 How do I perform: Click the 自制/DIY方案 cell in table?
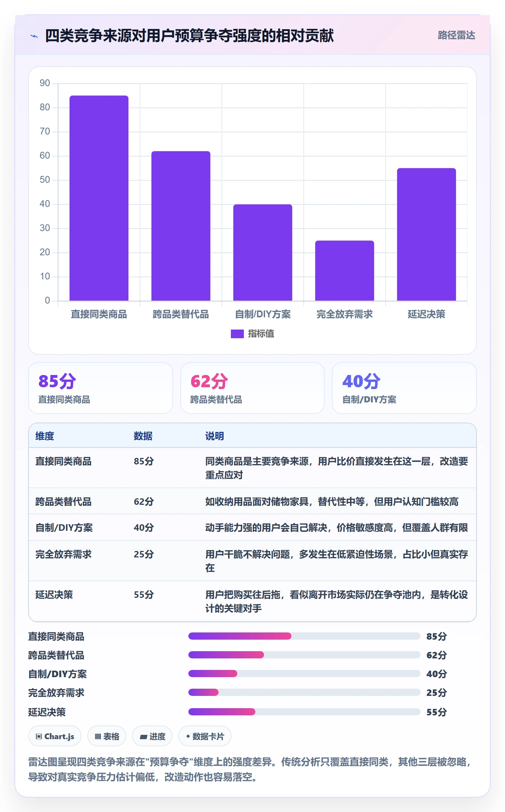[x=64, y=528]
